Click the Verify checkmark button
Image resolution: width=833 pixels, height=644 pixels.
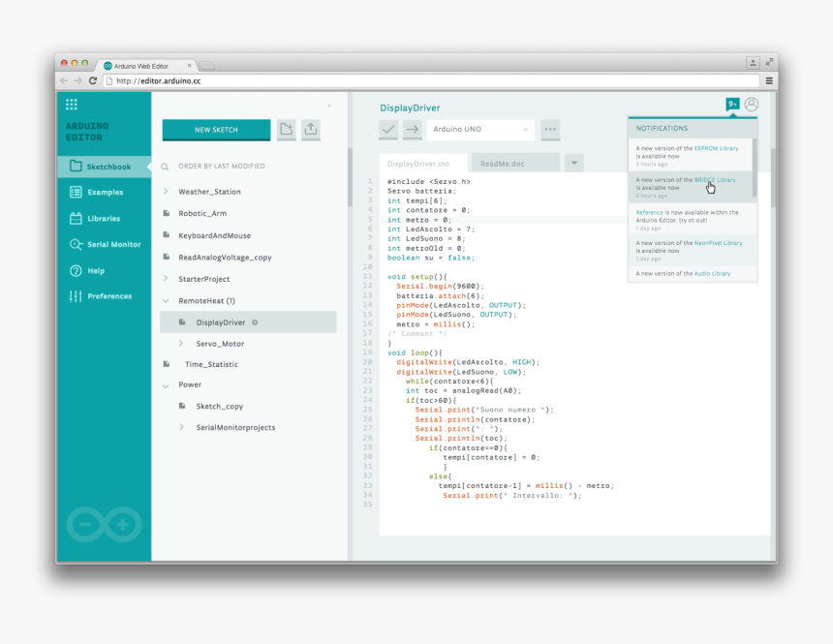coord(388,129)
